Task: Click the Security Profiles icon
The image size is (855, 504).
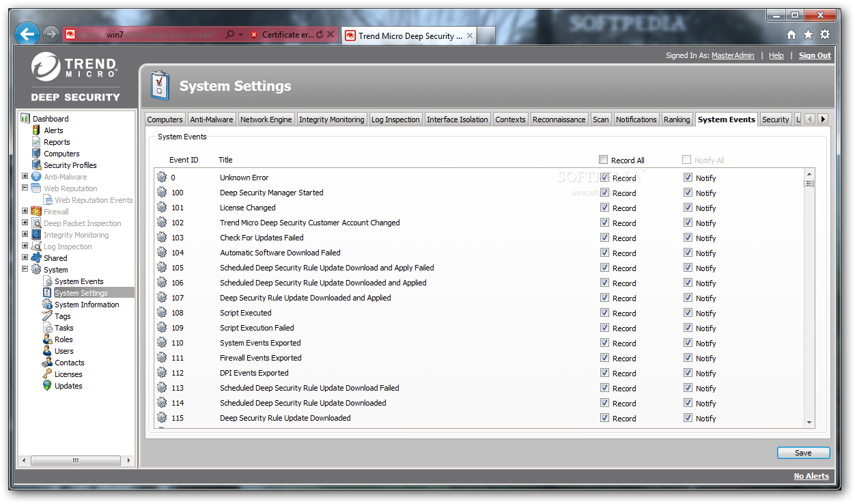Action: tap(36, 165)
